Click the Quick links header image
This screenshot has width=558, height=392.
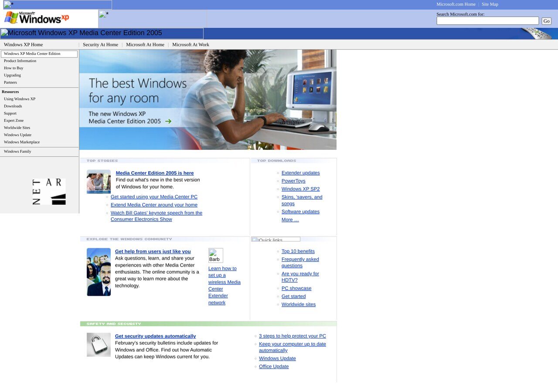coord(276,240)
